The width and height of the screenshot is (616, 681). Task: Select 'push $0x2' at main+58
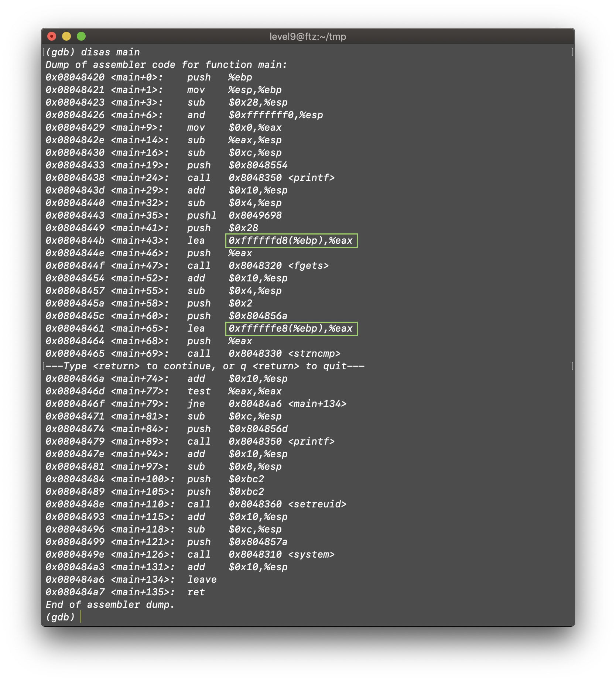tap(219, 303)
